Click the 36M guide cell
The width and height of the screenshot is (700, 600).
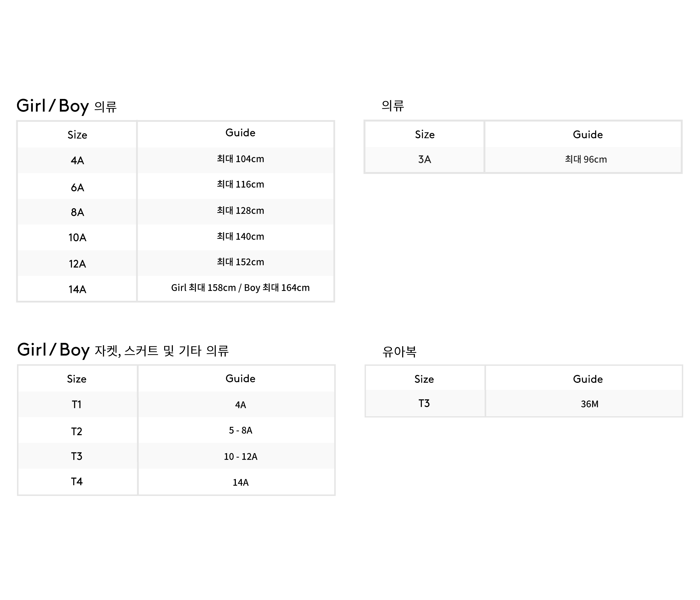[590, 404]
